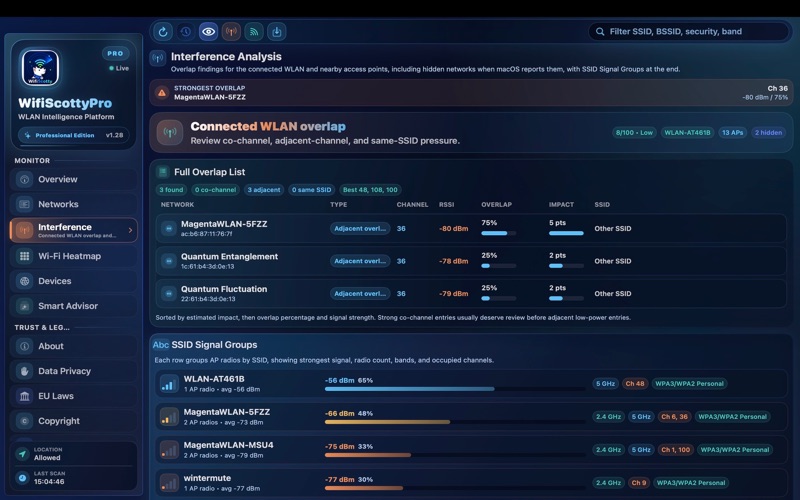Open the About page
This screenshot has width=800, height=500.
pyautogui.click(x=73, y=346)
